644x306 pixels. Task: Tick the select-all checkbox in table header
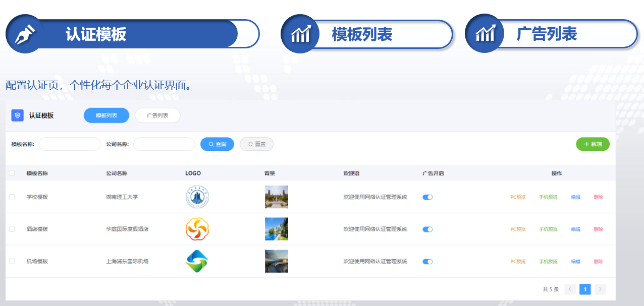coord(12,173)
